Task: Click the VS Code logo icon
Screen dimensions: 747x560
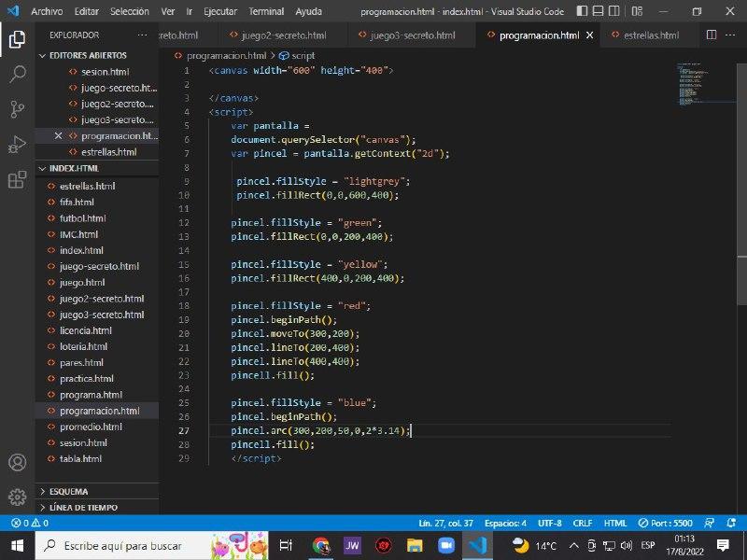Action: coord(13,11)
